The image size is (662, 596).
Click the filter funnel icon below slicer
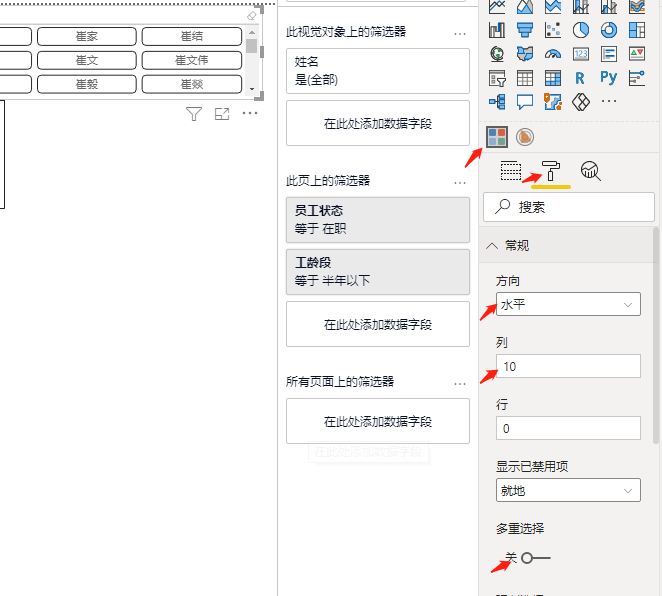click(195, 114)
